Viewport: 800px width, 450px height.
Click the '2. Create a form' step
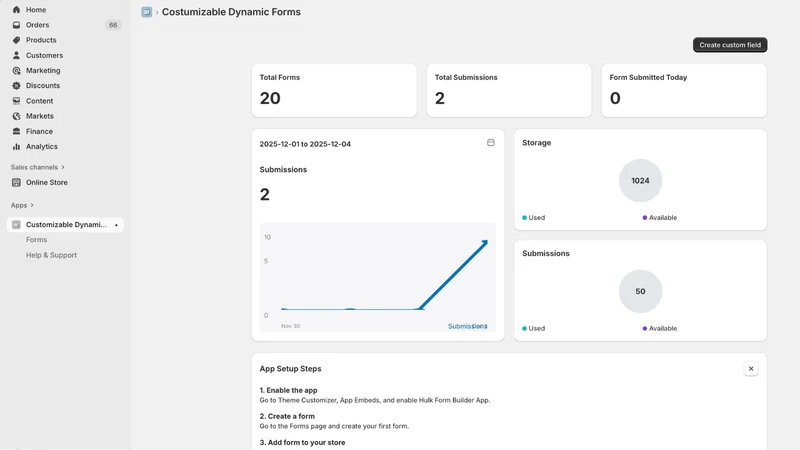click(287, 416)
